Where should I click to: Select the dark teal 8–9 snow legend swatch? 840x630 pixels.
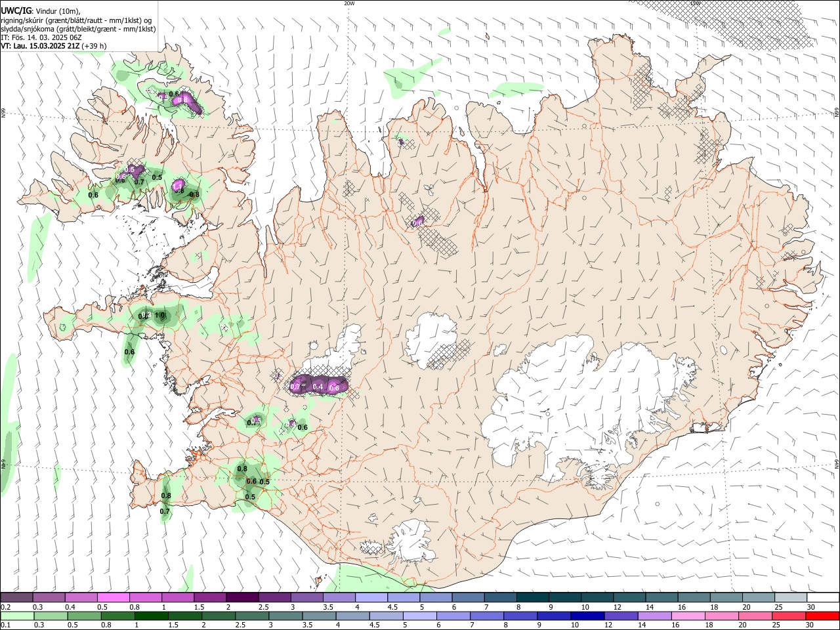(533, 598)
